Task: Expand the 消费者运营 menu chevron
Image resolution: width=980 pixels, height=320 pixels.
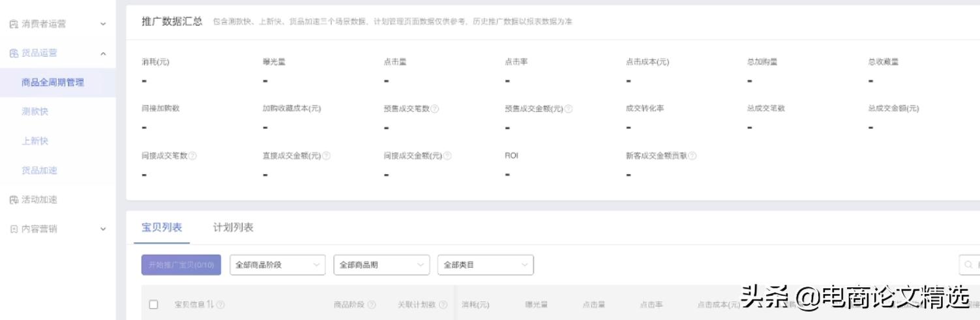Action: [103, 24]
